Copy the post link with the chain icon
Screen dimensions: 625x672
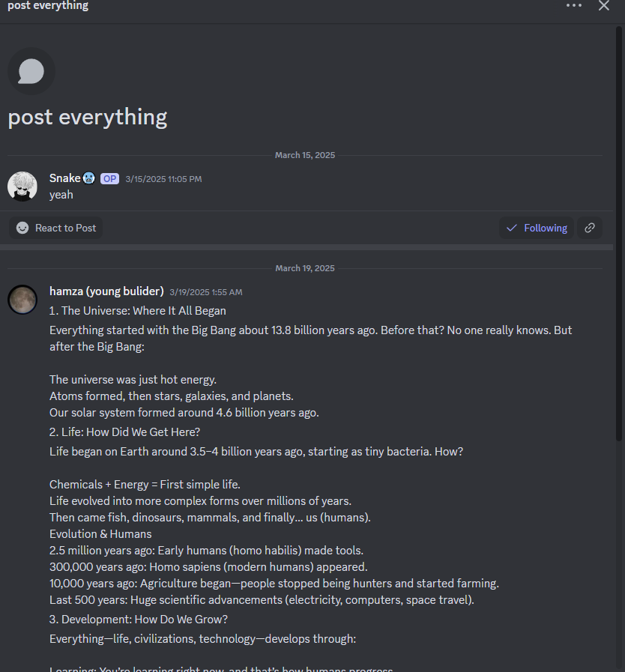(x=590, y=228)
